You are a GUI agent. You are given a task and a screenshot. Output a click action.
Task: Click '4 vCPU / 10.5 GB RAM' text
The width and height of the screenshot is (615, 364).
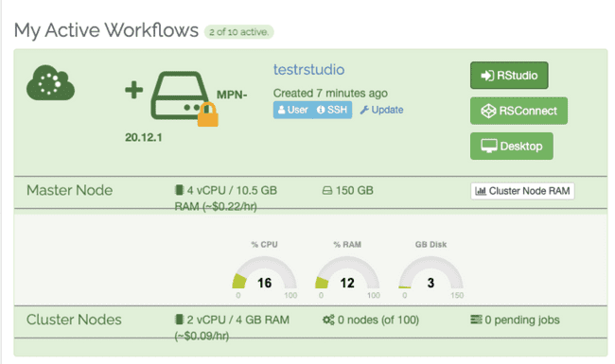tap(225, 198)
